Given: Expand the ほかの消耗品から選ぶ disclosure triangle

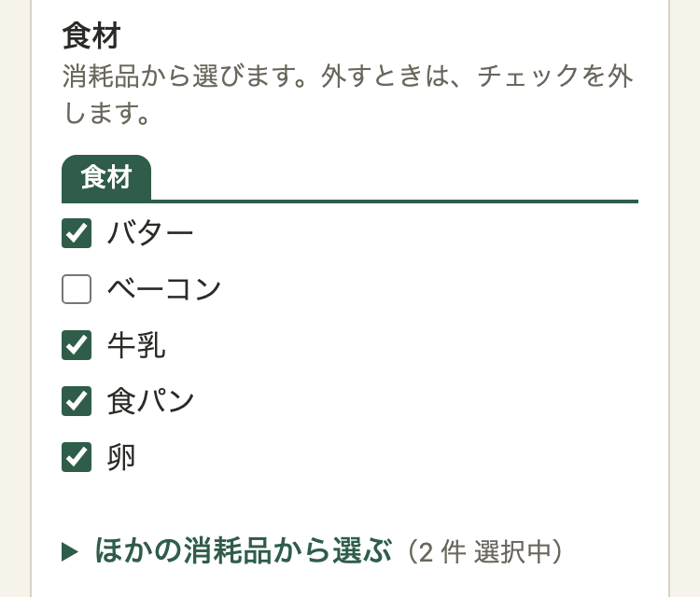Looking at the screenshot, I should coord(70,551).
